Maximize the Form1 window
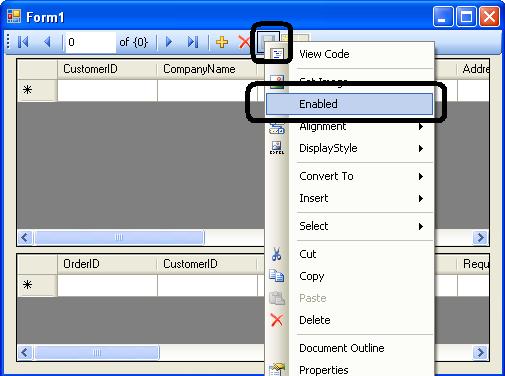 (x=466, y=16)
